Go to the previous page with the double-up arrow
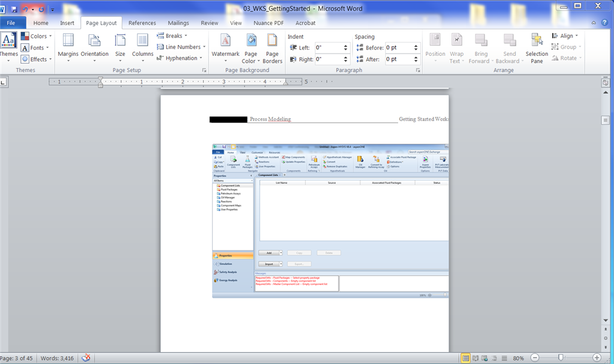Viewport: 614px width, 364px height. (x=606, y=329)
